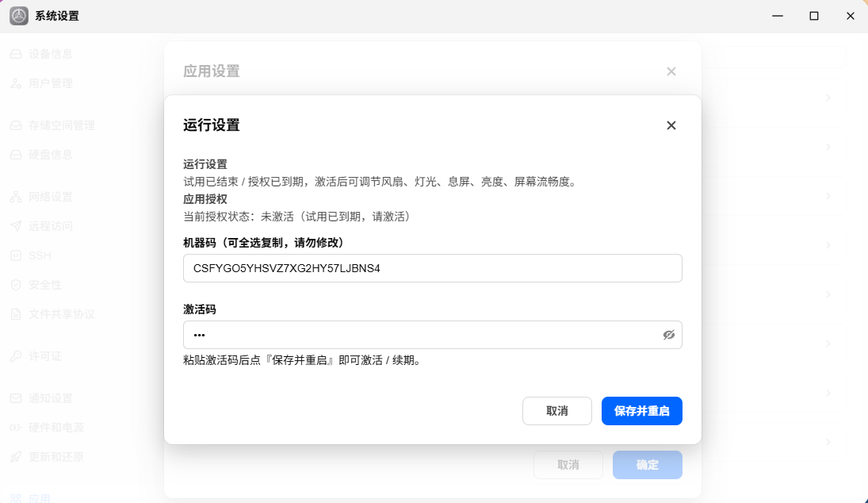Click the 机器码 input field
The width and height of the screenshot is (868, 503).
(432, 268)
